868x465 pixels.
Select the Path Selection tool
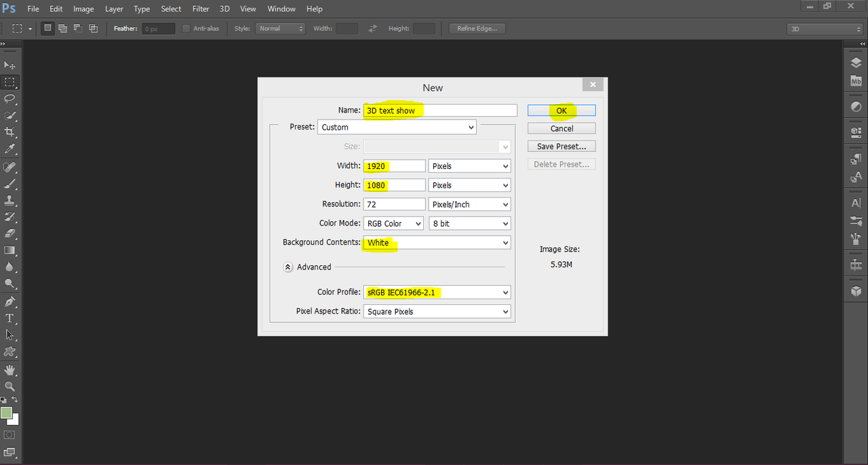coord(9,335)
